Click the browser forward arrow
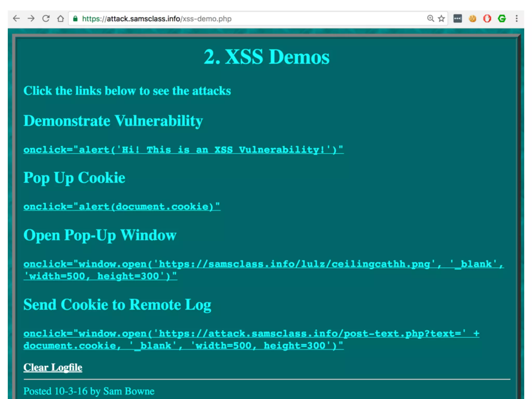 pos(31,18)
